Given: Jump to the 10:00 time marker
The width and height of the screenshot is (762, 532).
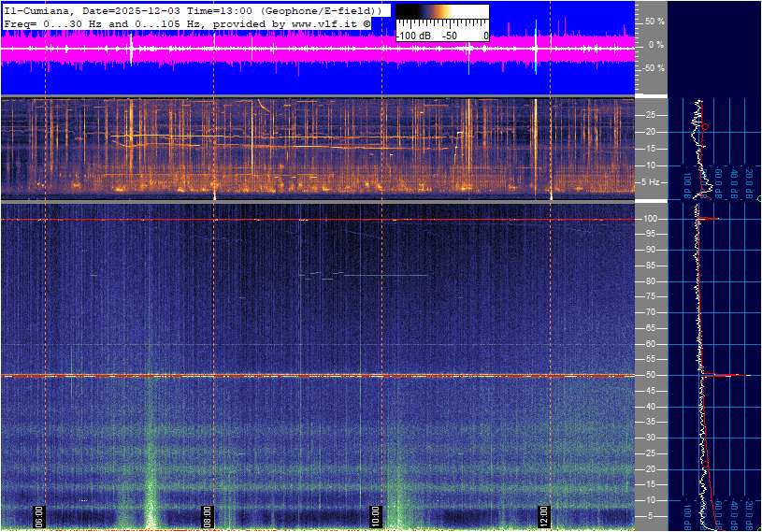Looking at the screenshot, I should pos(376,515).
